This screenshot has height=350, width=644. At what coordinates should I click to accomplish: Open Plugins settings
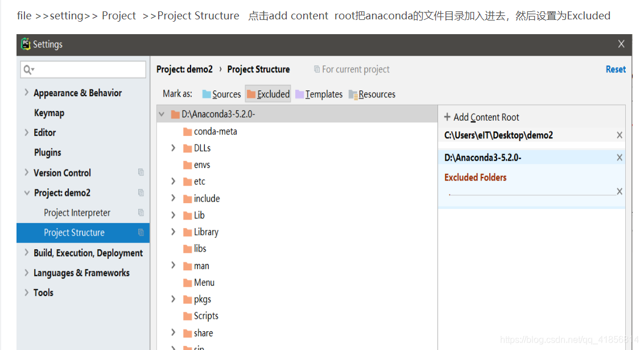[x=48, y=153]
